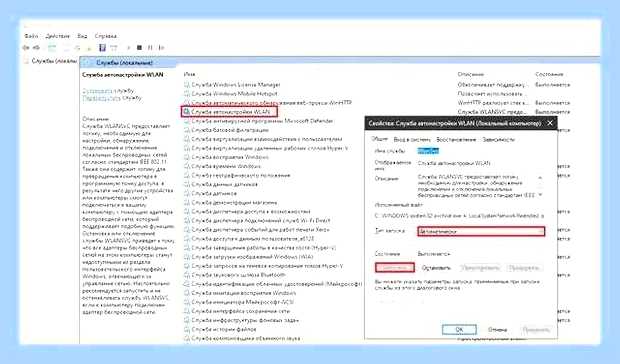The height and width of the screenshot is (364, 620).
Task: Click gear icon of Служба звукового шлюза Bluetooth
Action: click(187, 275)
